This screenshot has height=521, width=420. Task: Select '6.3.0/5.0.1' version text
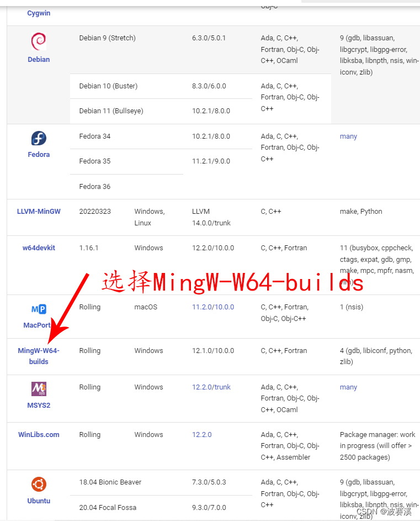(x=209, y=38)
